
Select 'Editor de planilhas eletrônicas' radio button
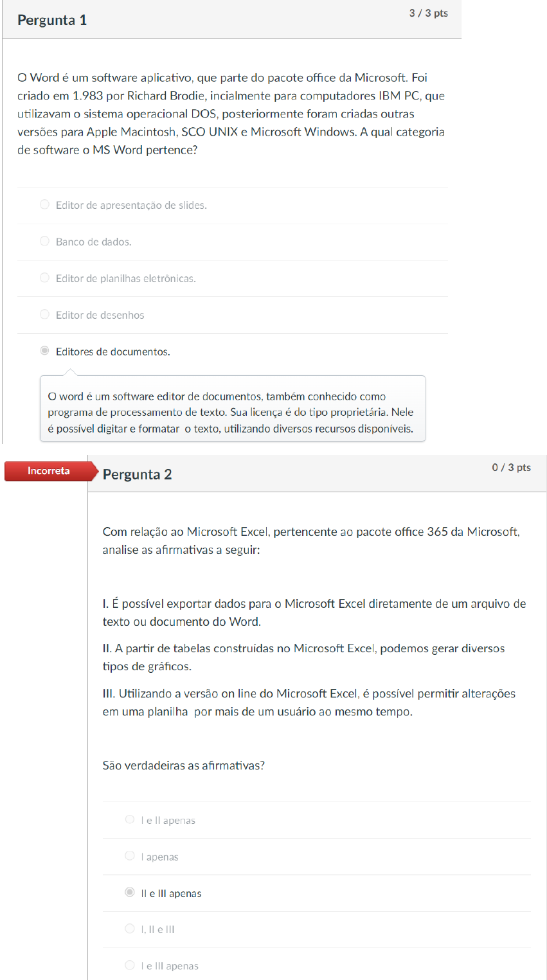click(x=44, y=278)
